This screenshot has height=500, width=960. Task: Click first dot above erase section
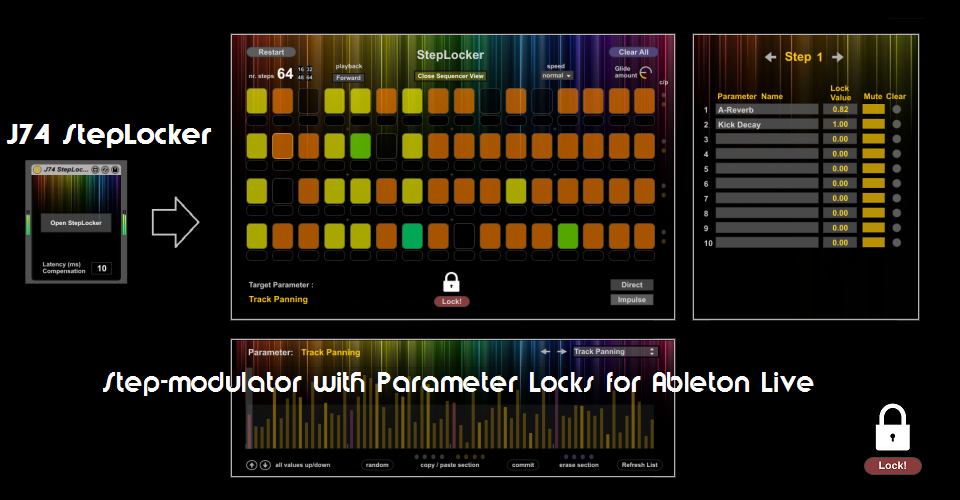(x=566, y=457)
